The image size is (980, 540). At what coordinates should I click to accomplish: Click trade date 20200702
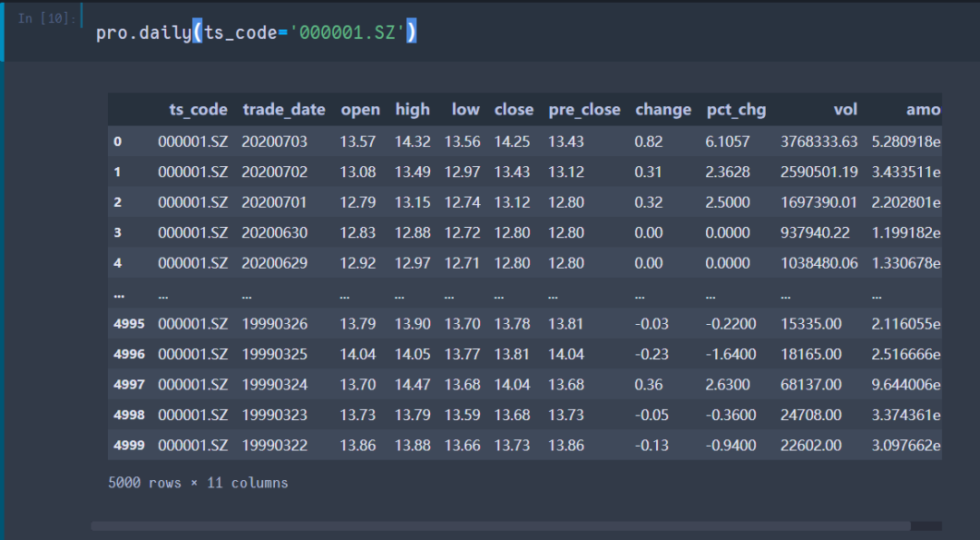(274, 172)
